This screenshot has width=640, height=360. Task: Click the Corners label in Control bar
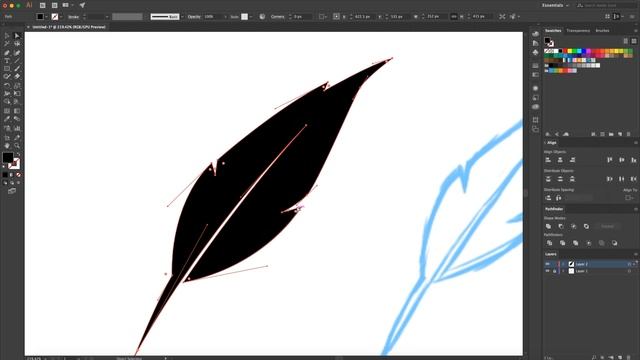[x=278, y=17]
